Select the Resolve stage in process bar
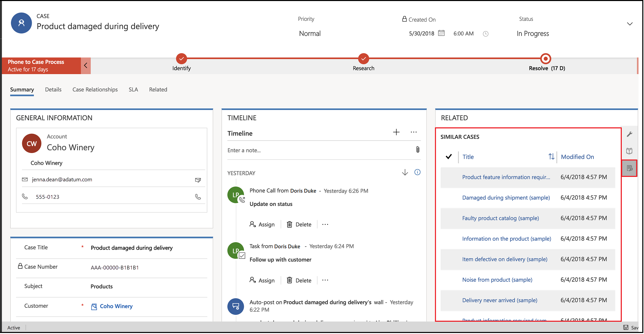 546,59
